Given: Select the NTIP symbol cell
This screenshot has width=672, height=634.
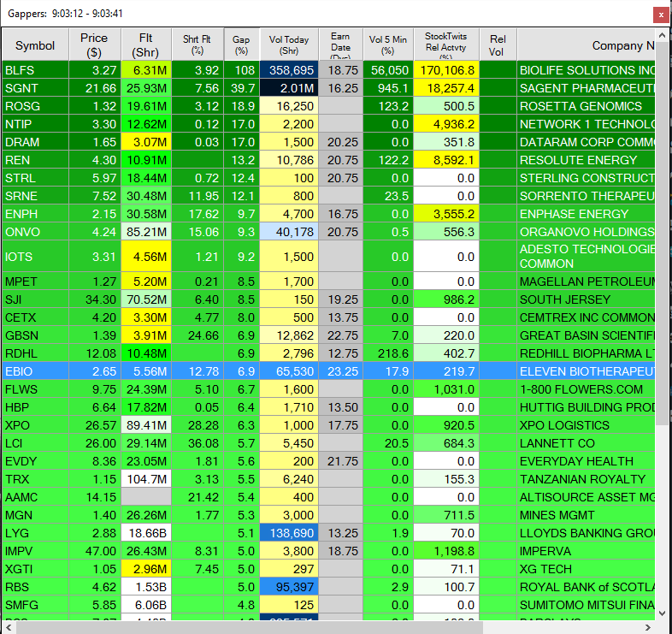Looking at the screenshot, I should click(35, 124).
